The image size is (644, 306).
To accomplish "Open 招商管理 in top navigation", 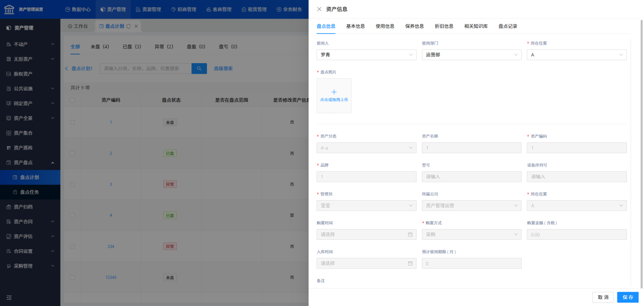I will coord(183,9).
